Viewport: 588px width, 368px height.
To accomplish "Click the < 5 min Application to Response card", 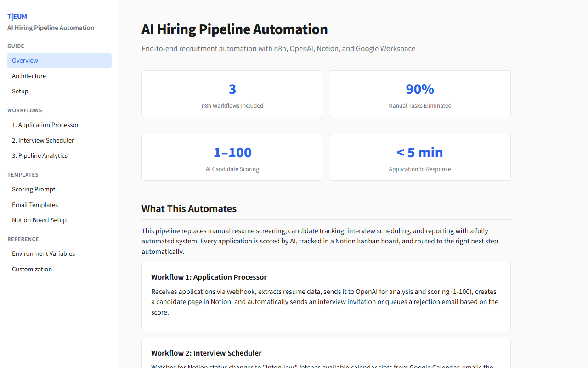I will [x=419, y=157].
